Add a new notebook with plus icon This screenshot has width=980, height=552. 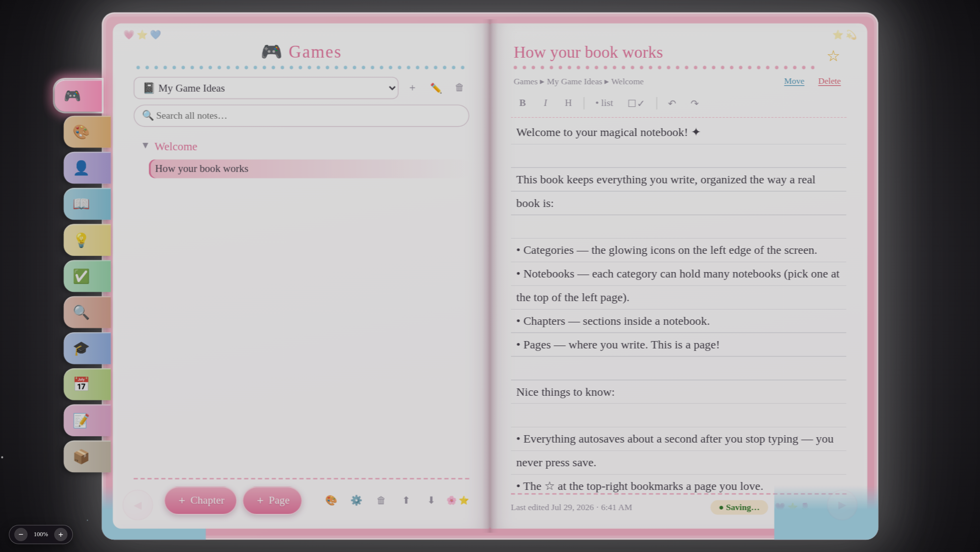click(412, 88)
